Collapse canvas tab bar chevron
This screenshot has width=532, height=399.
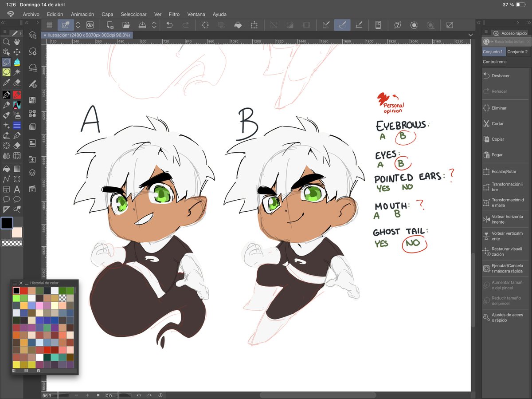(470, 35)
